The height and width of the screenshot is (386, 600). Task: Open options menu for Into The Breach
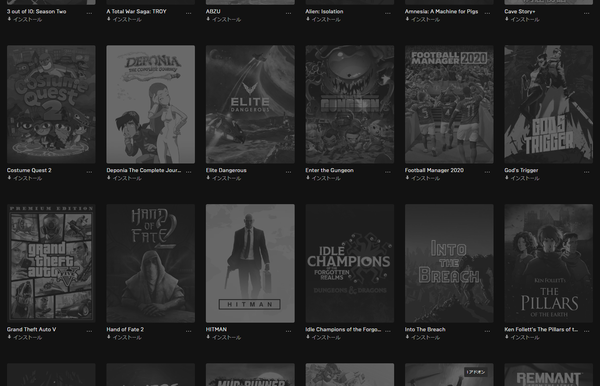pyautogui.click(x=487, y=331)
